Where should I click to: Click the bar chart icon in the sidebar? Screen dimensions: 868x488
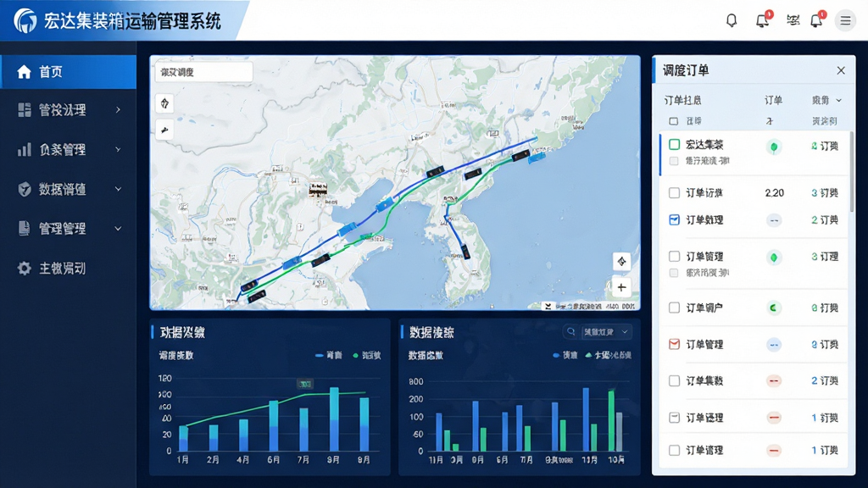click(25, 149)
